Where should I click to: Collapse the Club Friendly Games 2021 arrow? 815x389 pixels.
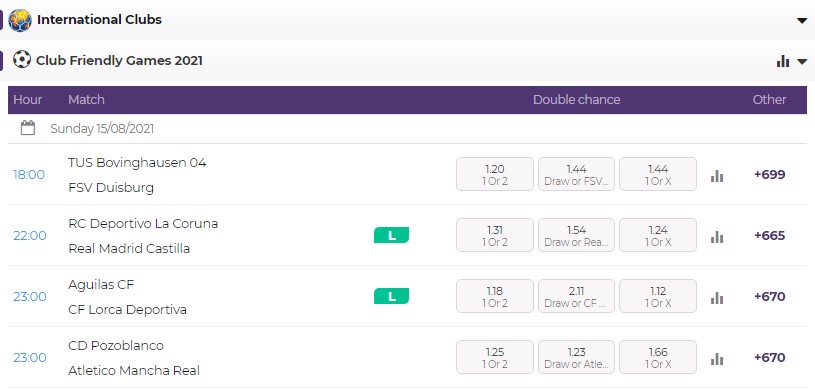(x=801, y=61)
